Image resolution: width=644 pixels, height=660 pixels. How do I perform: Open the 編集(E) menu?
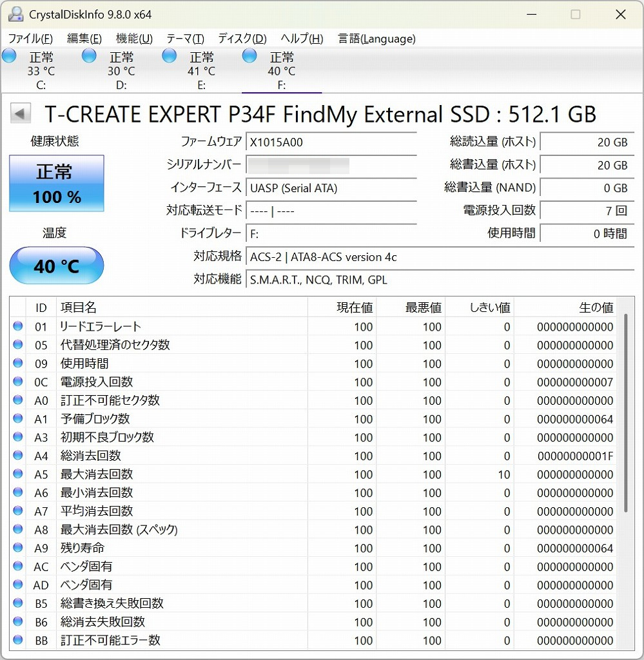pyautogui.click(x=84, y=39)
